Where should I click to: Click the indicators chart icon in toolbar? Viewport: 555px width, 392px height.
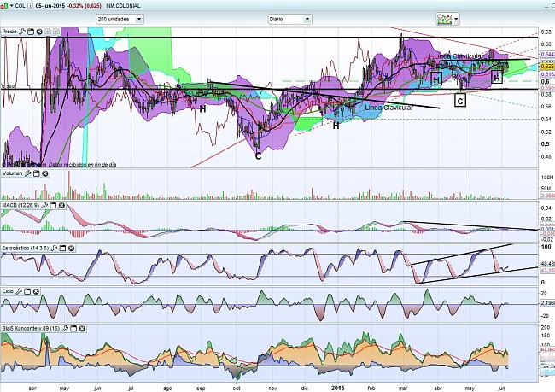(444, 19)
